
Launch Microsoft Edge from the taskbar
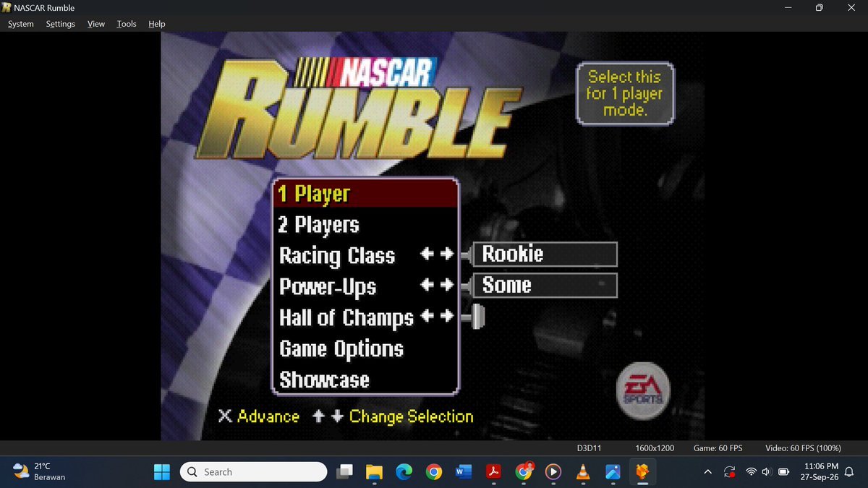tap(404, 472)
